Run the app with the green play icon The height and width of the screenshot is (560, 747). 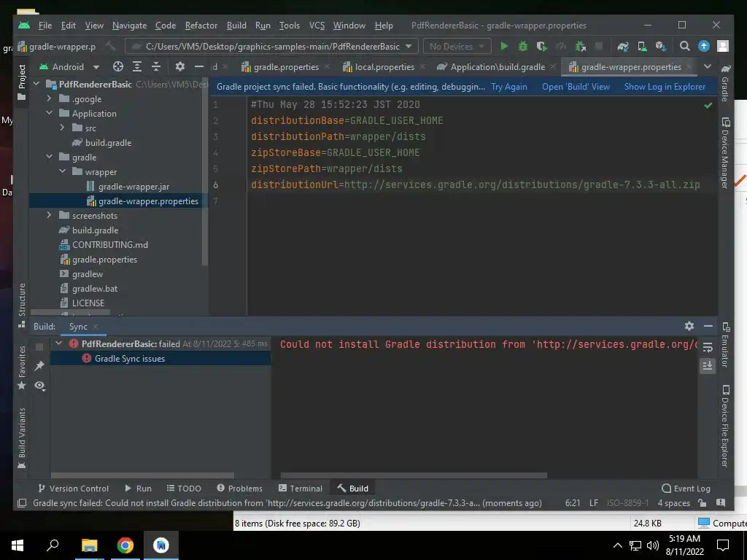coord(504,46)
